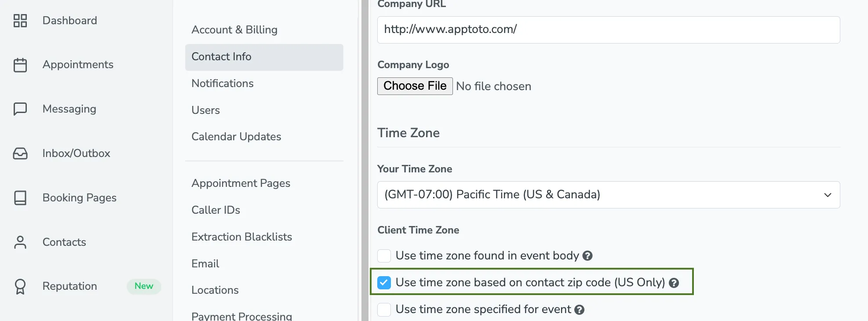The image size is (868, 321).
Task: Enable Use time zone found in event body
Action: [384, 255]
